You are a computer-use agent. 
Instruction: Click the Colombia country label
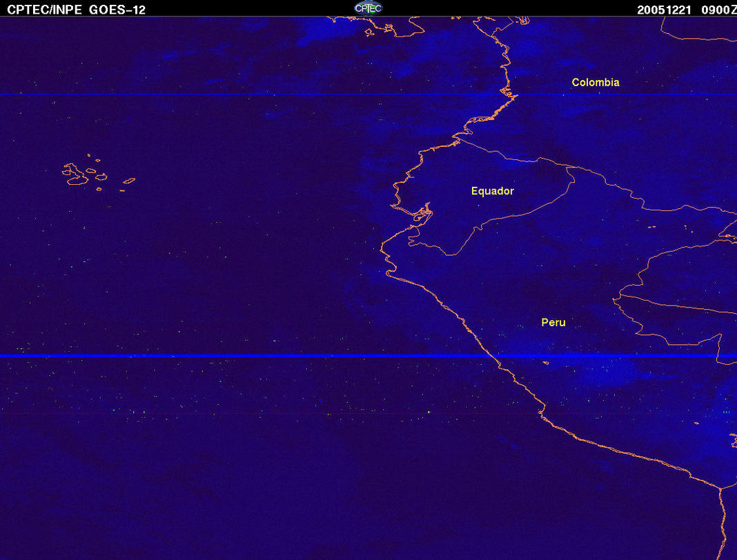coord(596,83)
